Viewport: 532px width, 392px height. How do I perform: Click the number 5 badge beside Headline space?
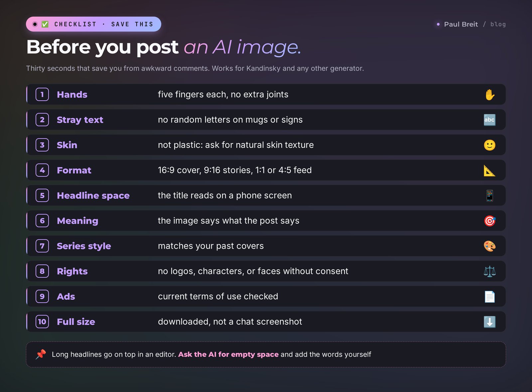[42, 195]
